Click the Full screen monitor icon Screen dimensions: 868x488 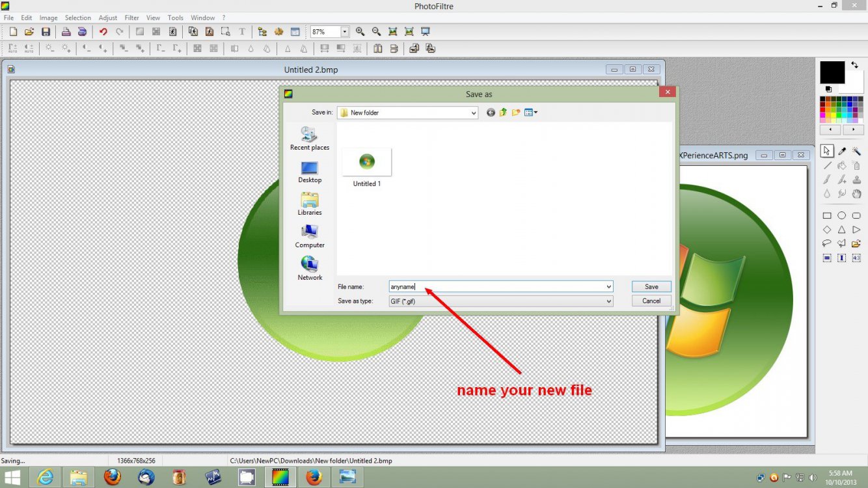426,31
